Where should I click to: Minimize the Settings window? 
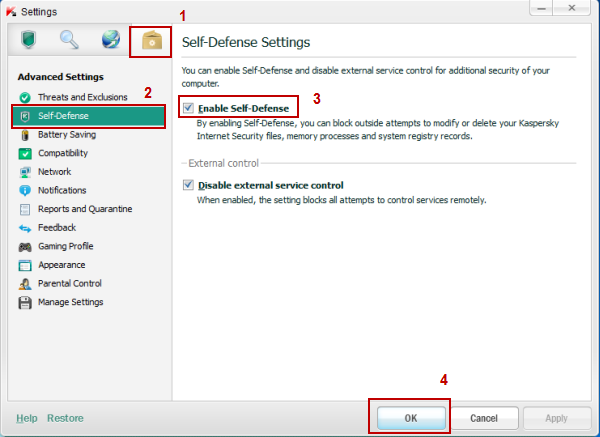click(x=541, y=8)
